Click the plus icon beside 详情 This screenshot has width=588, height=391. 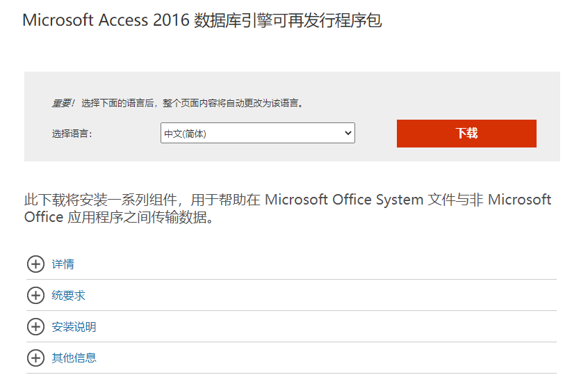pyautogui.click(x=35, y=264)
